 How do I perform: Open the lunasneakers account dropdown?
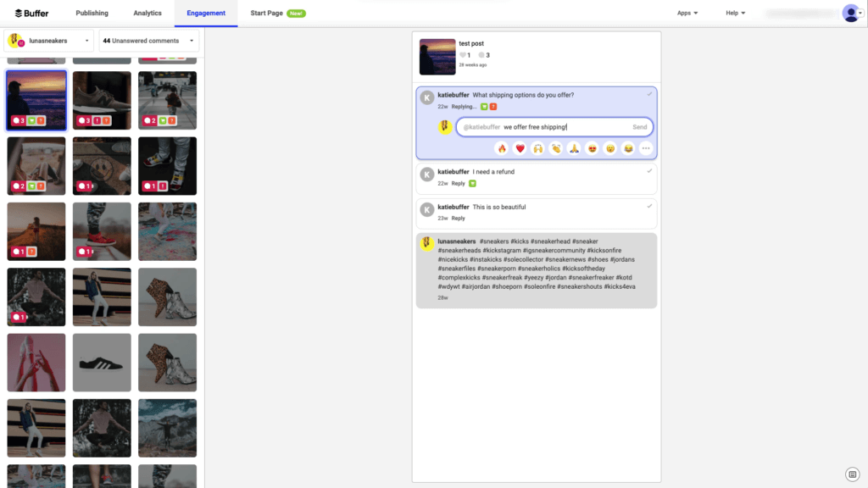click(48, 41)
